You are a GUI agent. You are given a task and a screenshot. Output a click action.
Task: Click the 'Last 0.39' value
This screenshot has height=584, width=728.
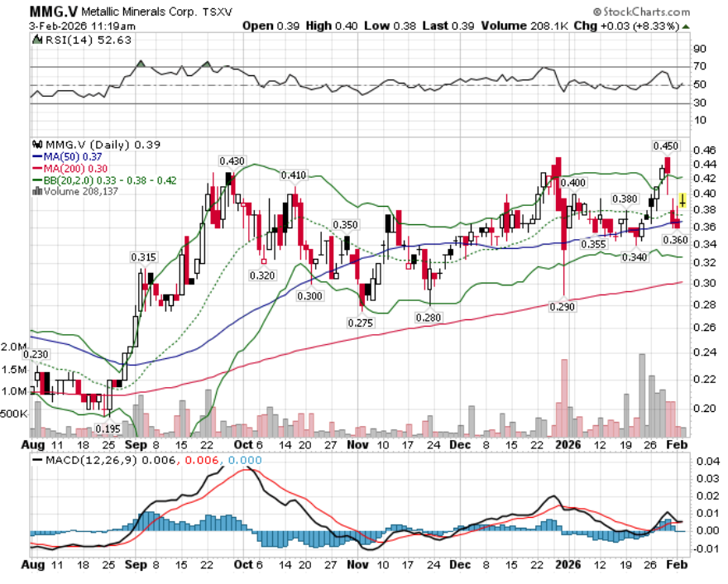(448, 26)
